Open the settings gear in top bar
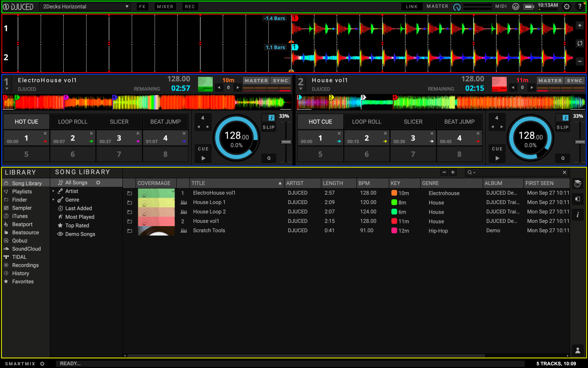Image resolution: width=588 pixels, height=368 pixels. [x=566, y=7]
